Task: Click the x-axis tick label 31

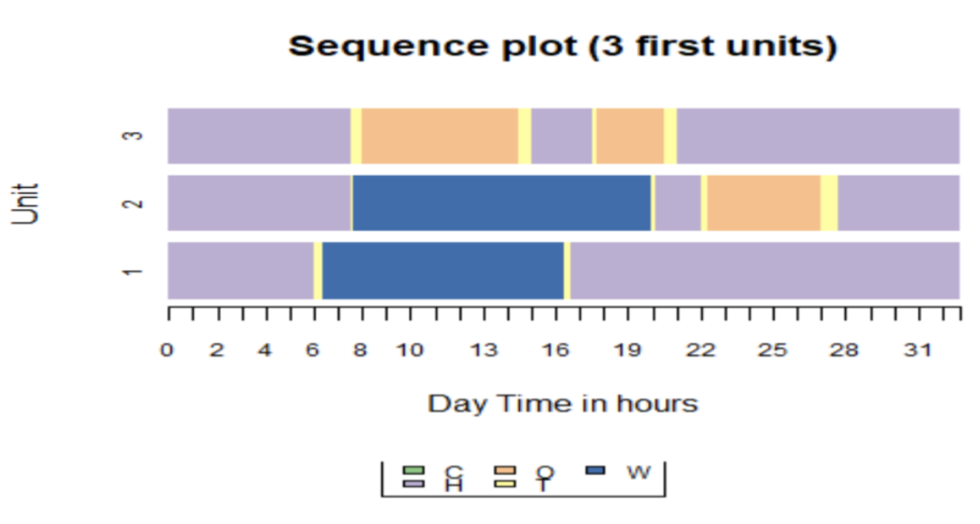Action: [918, 350]
